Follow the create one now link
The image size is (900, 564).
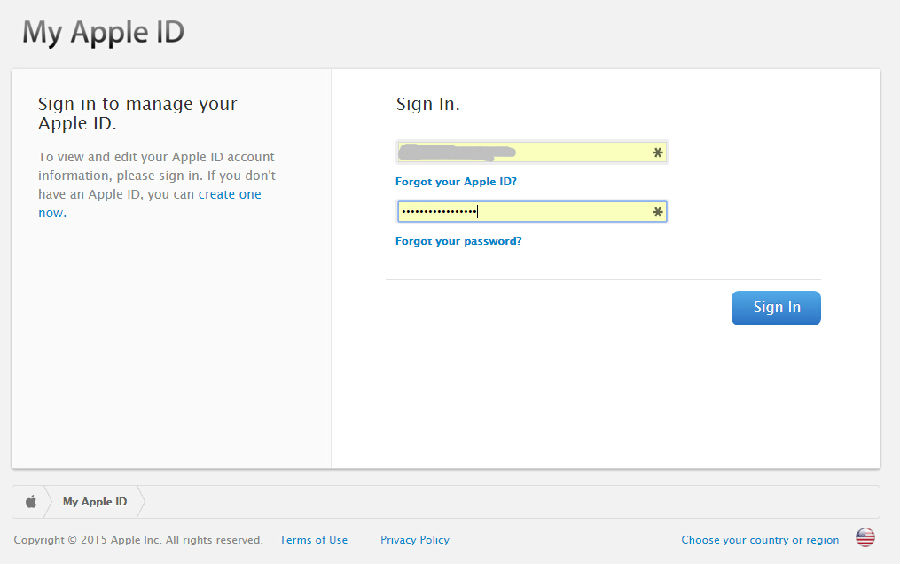pos(149,203)
